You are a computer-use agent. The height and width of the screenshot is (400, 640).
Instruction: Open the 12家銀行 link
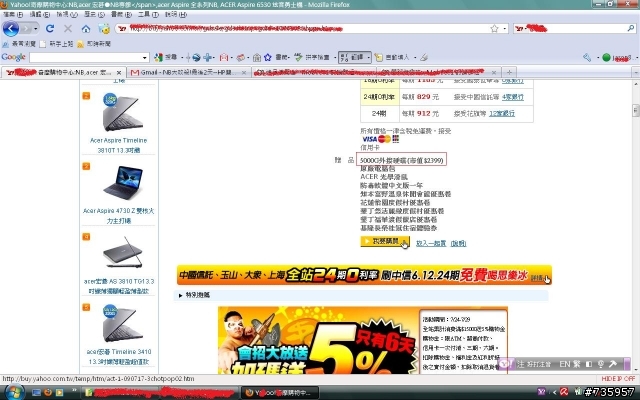click(502, 113)
